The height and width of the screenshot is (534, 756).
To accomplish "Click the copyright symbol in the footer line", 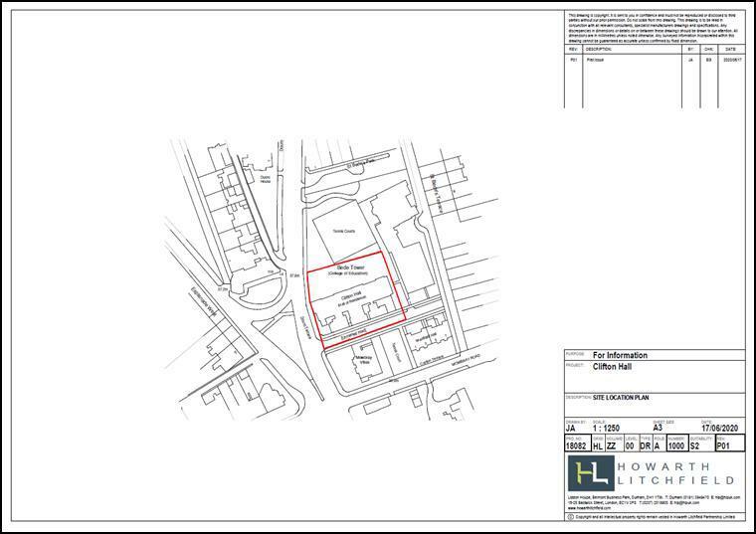I will pyautogui.click(x=571, y=517).
